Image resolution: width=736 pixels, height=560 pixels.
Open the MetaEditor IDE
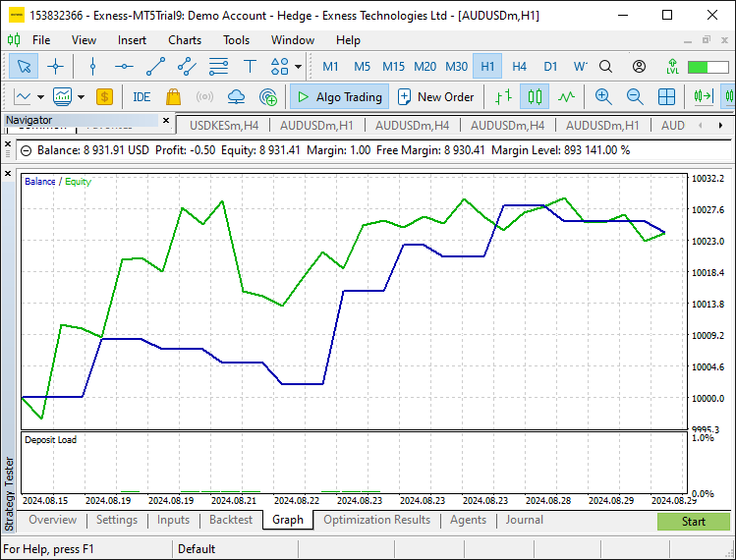(142, 97)
